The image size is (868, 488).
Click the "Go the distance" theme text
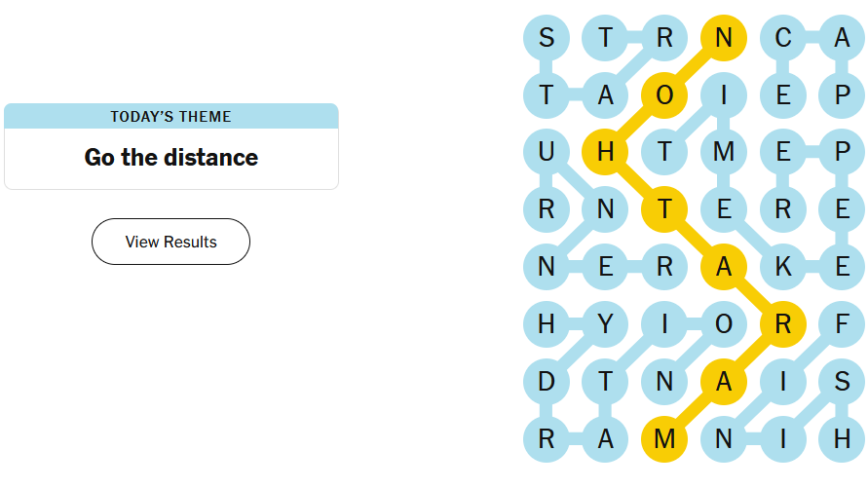point(171,158)
